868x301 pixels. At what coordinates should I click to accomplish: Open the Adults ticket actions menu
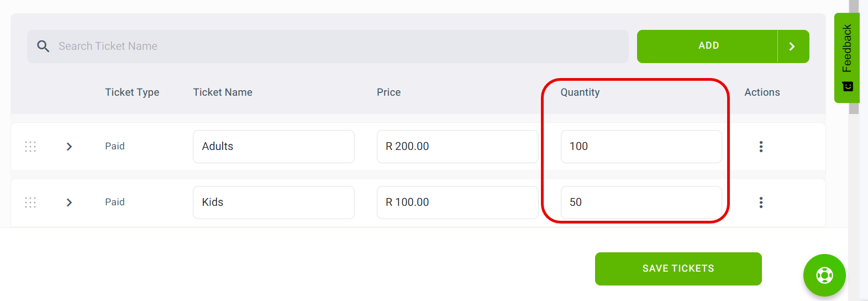click(x=761, y=147)
